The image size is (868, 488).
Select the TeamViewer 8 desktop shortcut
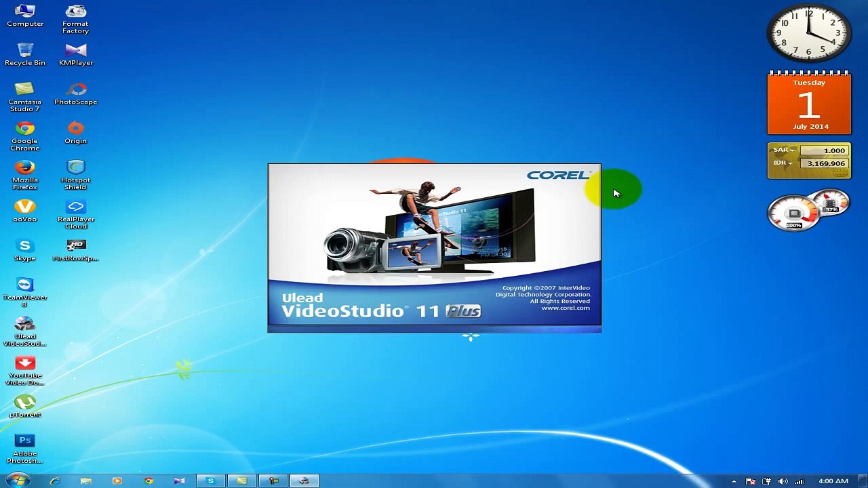[x=25, y=292]
